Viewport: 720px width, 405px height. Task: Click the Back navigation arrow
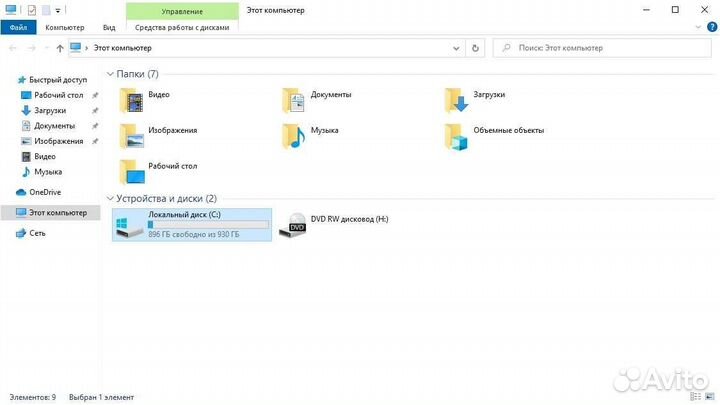[12, 48]
